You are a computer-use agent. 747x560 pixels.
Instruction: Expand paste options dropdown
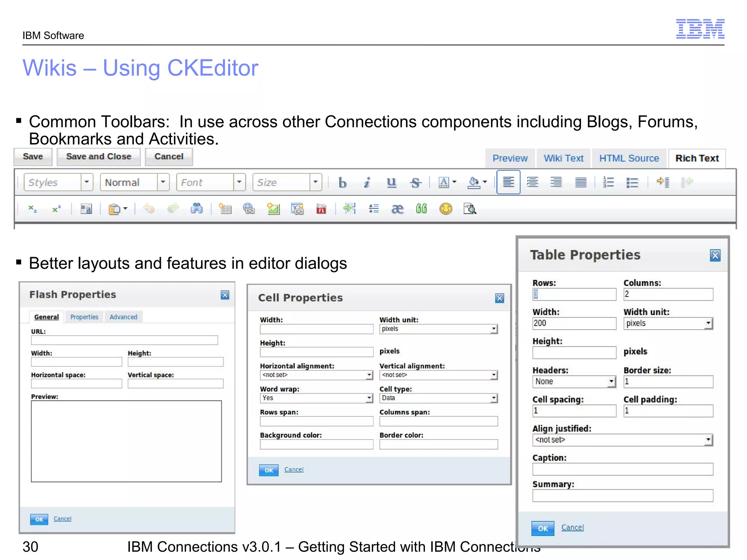(125, 209)
